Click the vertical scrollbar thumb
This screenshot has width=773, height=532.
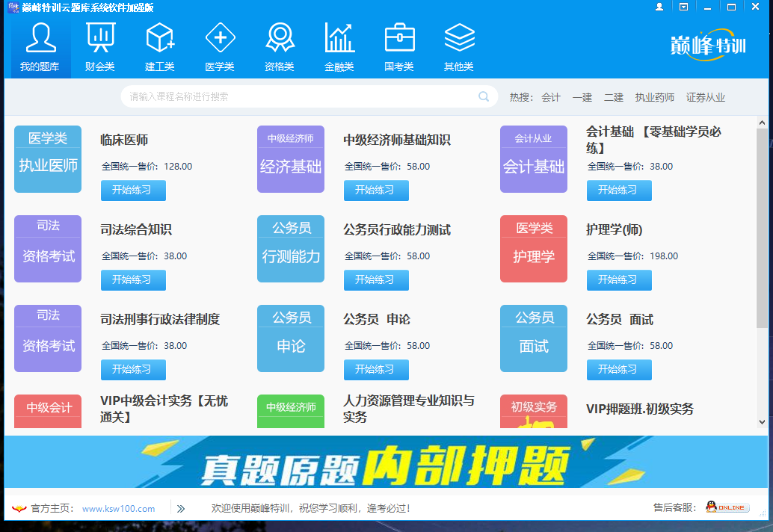[762, 228]
